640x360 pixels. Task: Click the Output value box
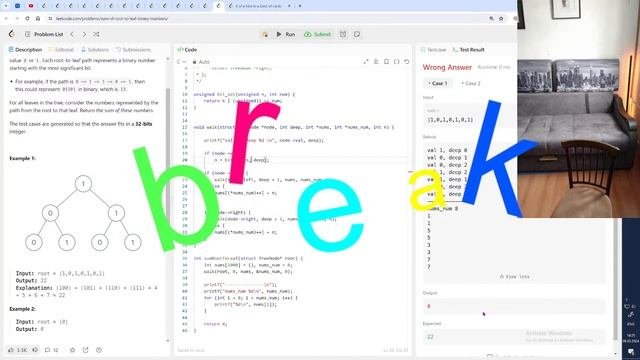[514, 306]
